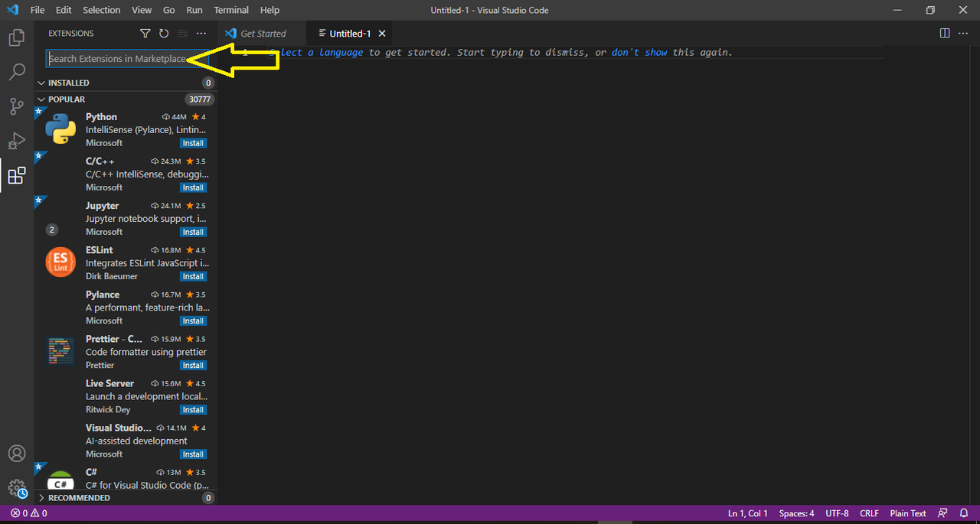Open the Selection menu
Image resolution: width=980 pixels, height=524 pixels.
102,10
